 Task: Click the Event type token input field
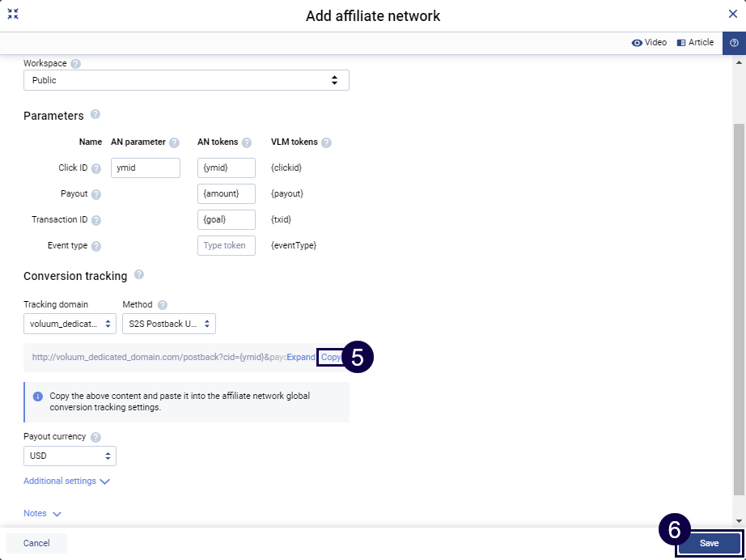click(x=226, y=245)
